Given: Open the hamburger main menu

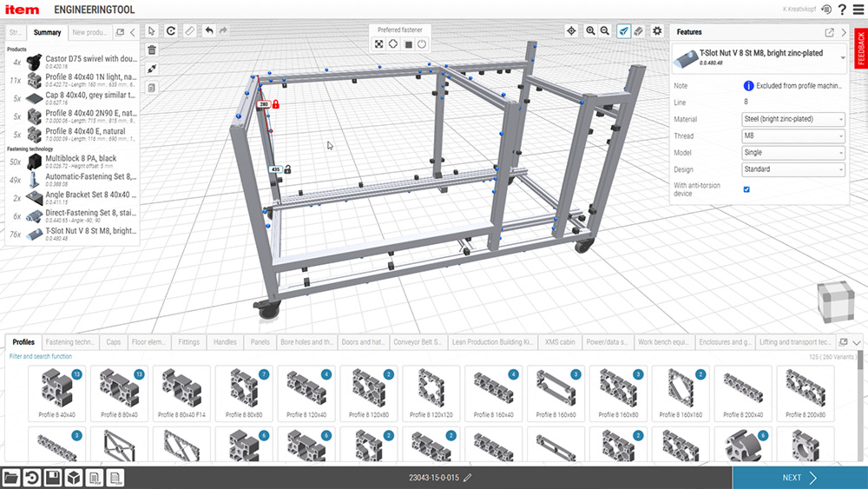Looking at the screenshot, I should pyautogui.click(x=858, y=10).
